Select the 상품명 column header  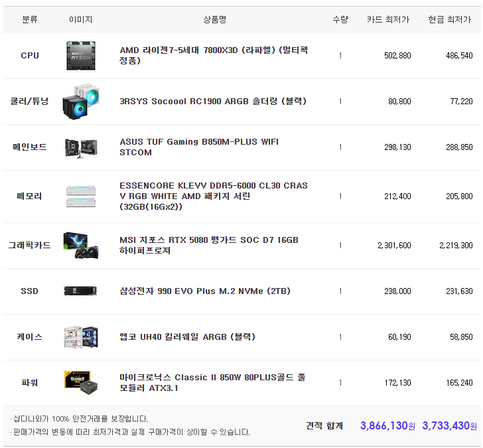tap(215, 19)
